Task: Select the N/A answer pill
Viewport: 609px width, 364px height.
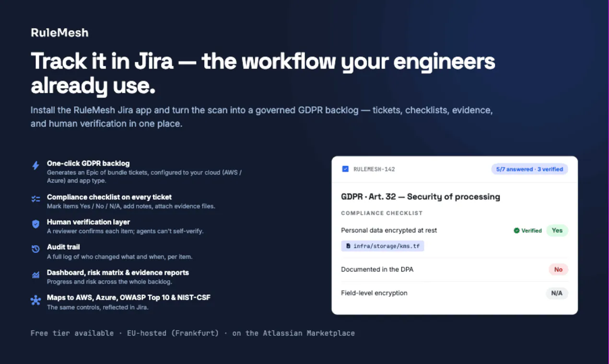Action: coord(557,293)
